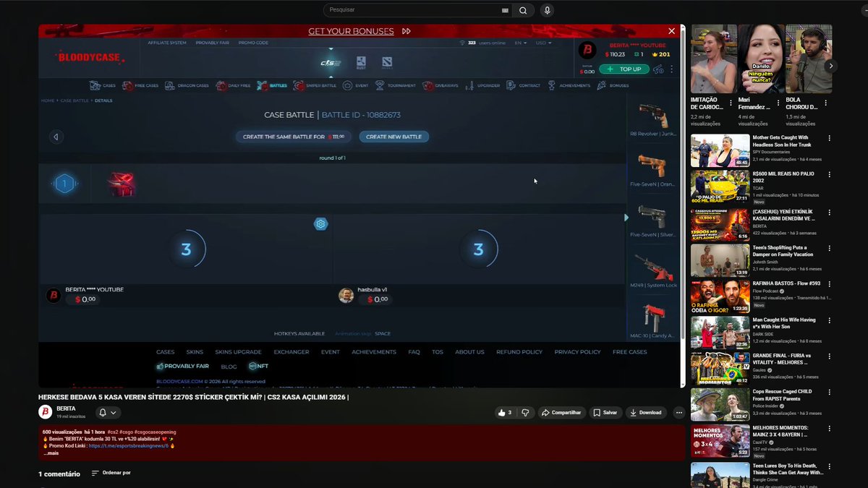868x488 pixels.
Task: Like the video with thumbs-up
Action: tap(504, 413)
